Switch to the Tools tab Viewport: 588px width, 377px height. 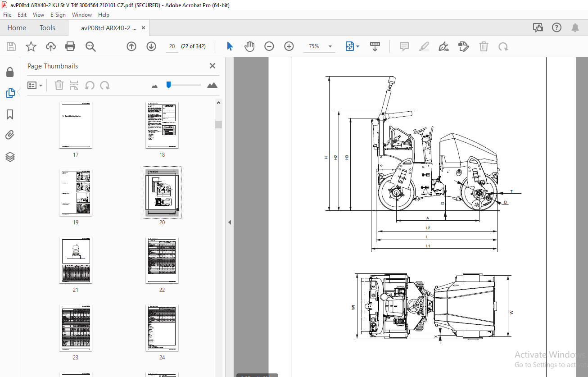coord(47,28)
